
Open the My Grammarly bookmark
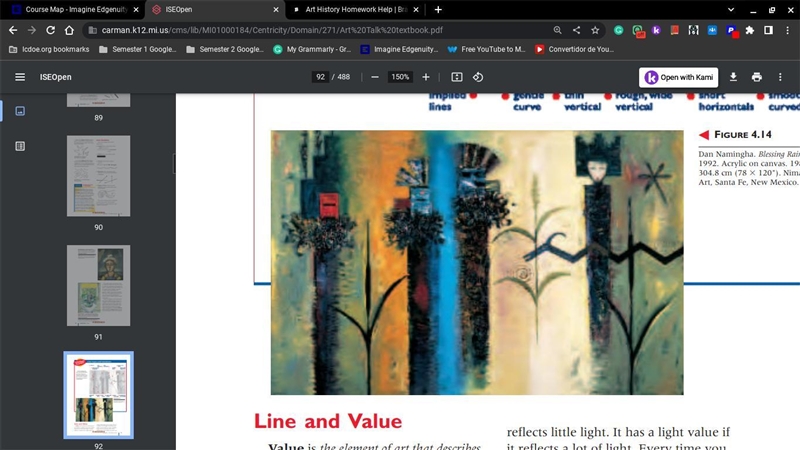pos(312,49)
